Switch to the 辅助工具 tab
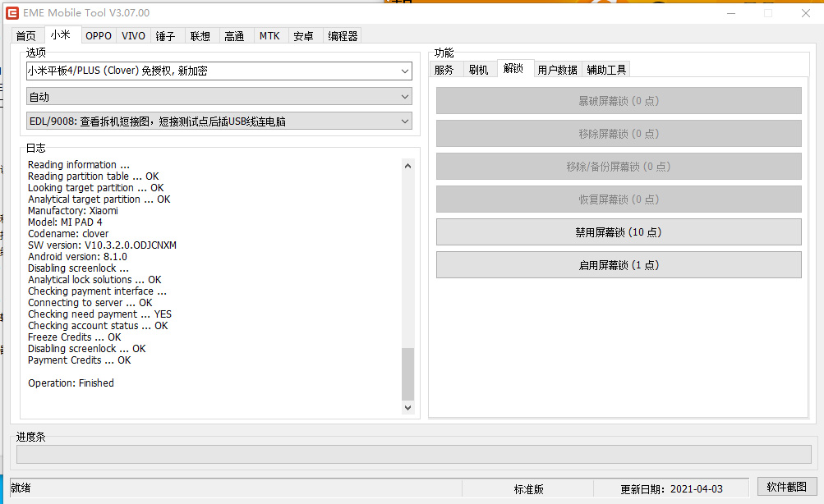Screen dimensions: 824x504 click(606, 70)
